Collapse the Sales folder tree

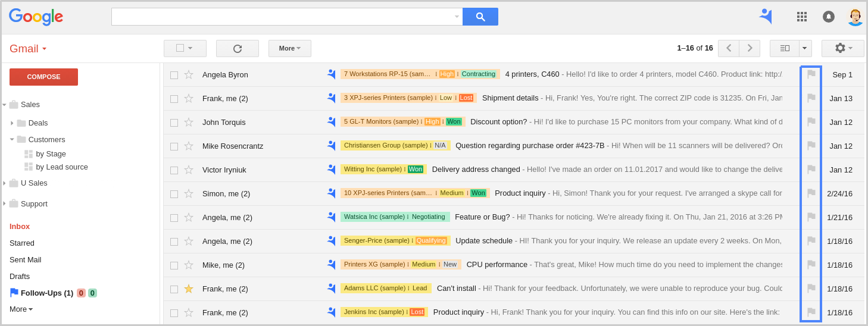coord(4,105)
